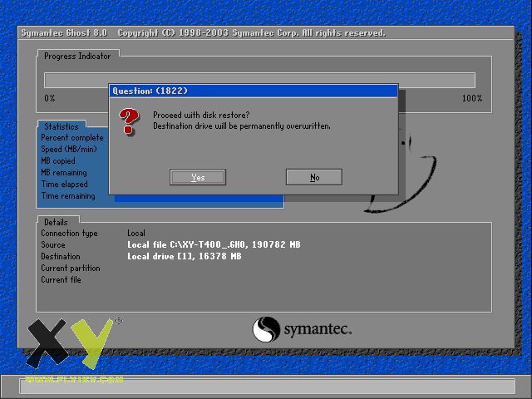Image resolution: width=532 pixels, height=399 pixels.
Task: Click the Symantec logo icon
Action: click(x=266, y=329)
